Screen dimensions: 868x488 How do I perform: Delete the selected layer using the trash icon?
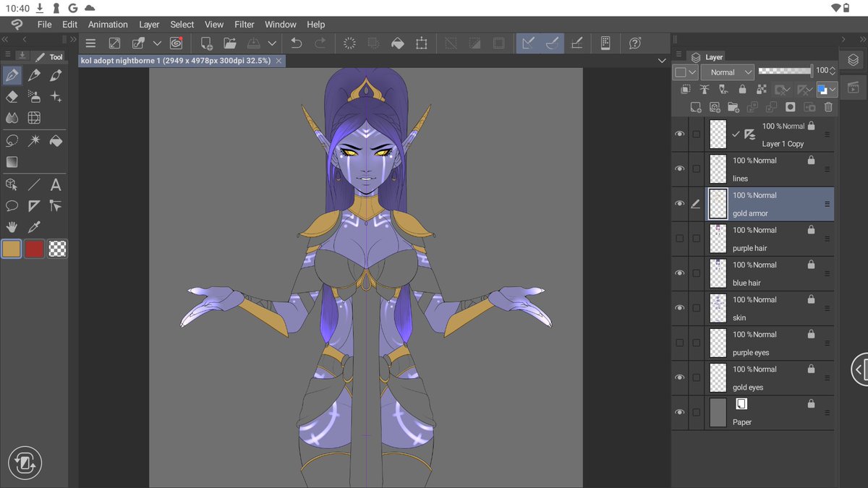[x=828, y=107]
